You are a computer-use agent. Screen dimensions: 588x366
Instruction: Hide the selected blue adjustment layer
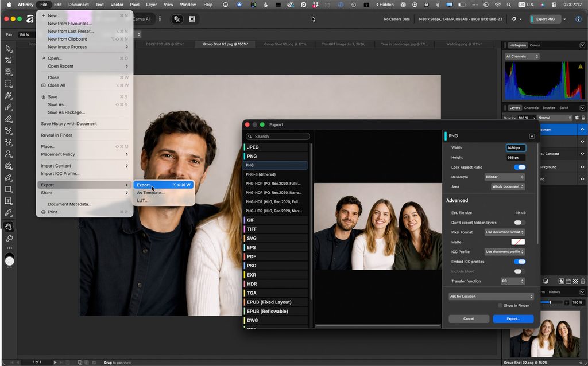tap(582, 129)
